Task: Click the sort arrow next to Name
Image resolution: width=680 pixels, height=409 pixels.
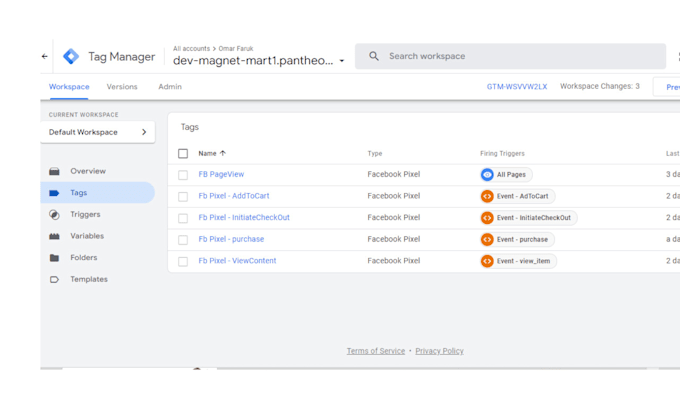Action: (x=223, y=153)
